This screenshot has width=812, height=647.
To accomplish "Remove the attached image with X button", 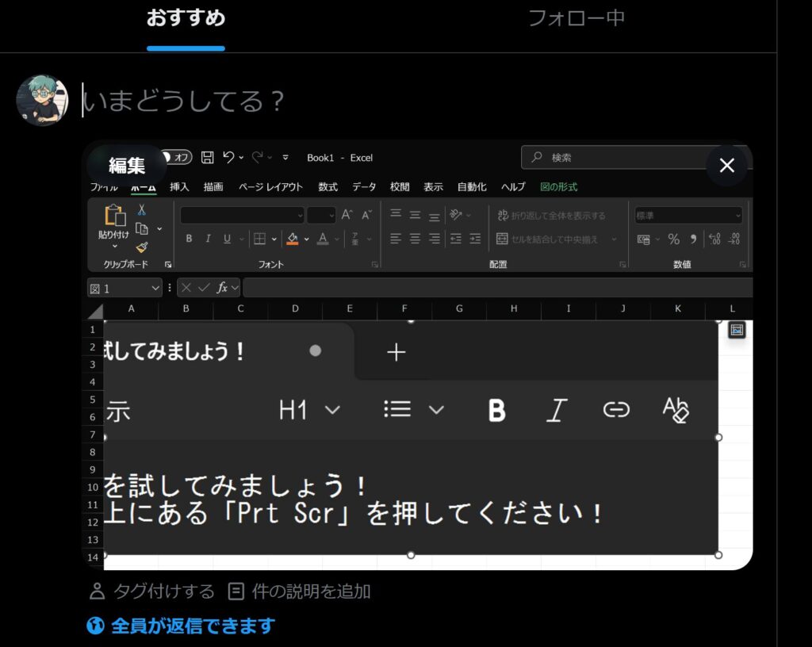I will tap(726, 165).
